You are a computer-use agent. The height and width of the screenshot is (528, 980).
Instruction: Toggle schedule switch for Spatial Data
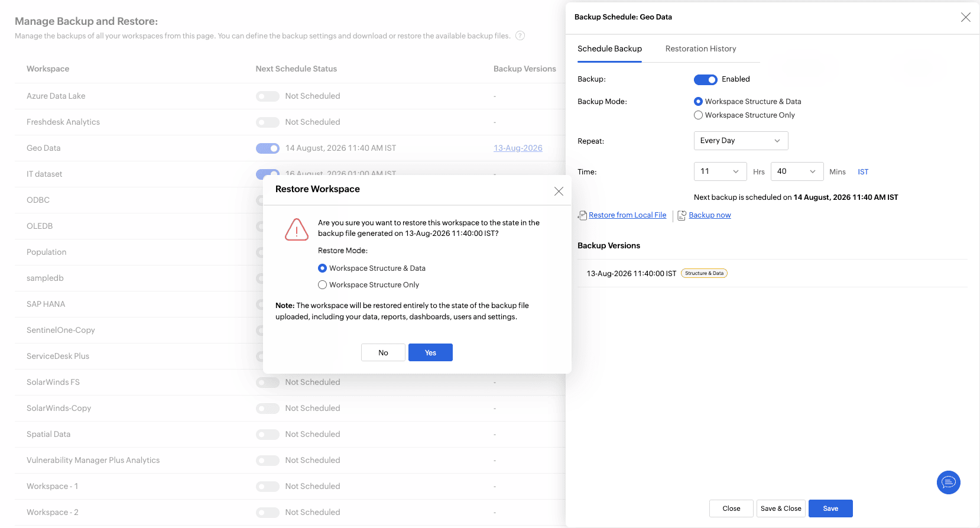point(267,435)
